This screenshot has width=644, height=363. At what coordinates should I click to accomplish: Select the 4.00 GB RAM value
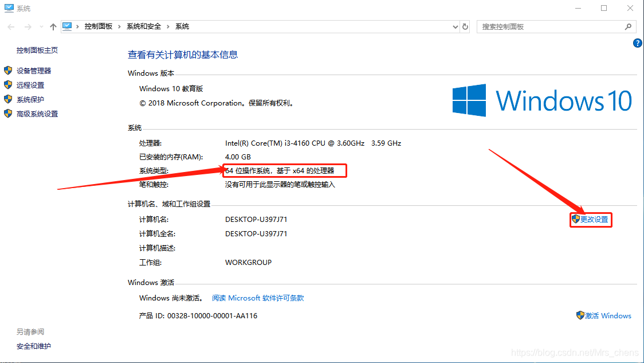point(238,157)
